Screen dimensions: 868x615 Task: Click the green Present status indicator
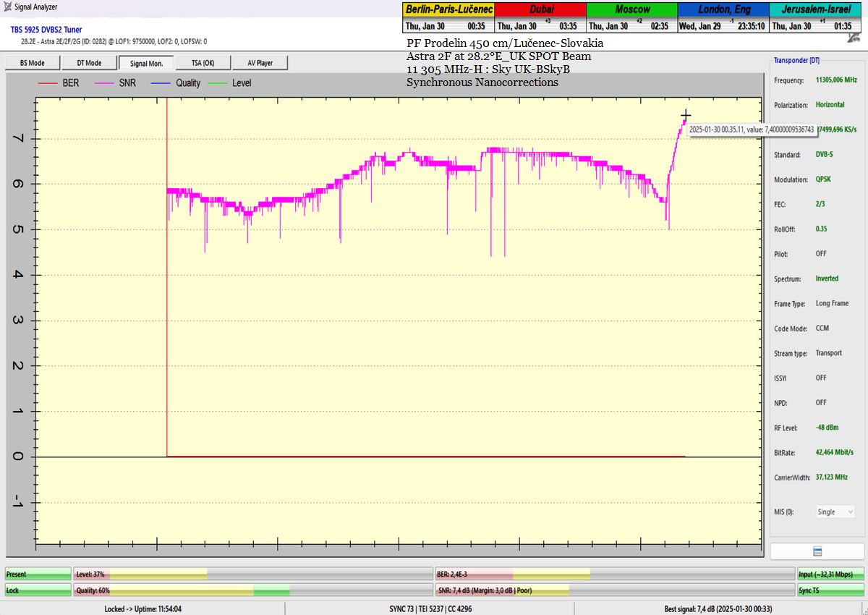point(38,574)
